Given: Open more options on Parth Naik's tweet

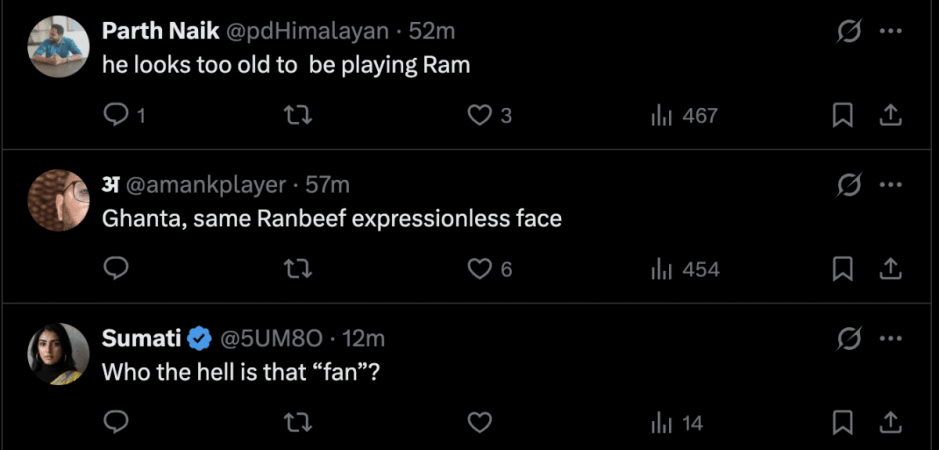Looking at the screenshot, I should coord(890,31).
